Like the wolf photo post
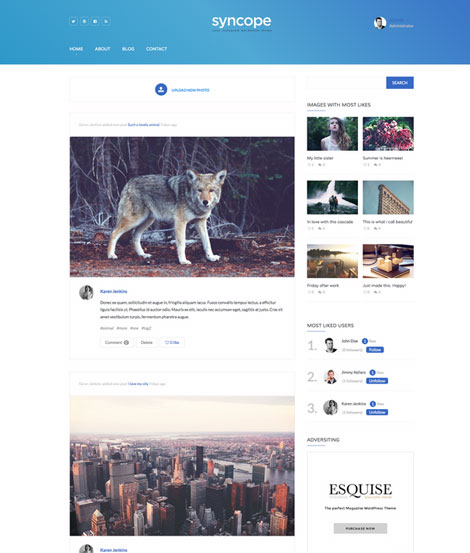 pos(172,342)
